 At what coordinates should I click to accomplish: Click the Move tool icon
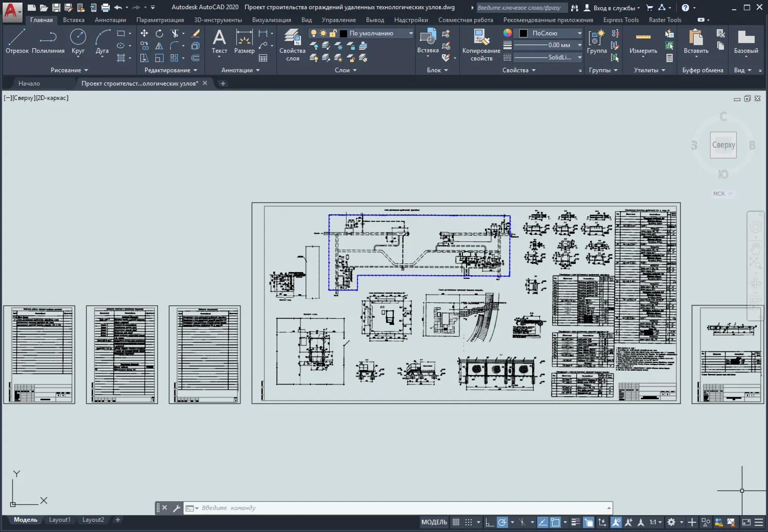coord(145,33)
